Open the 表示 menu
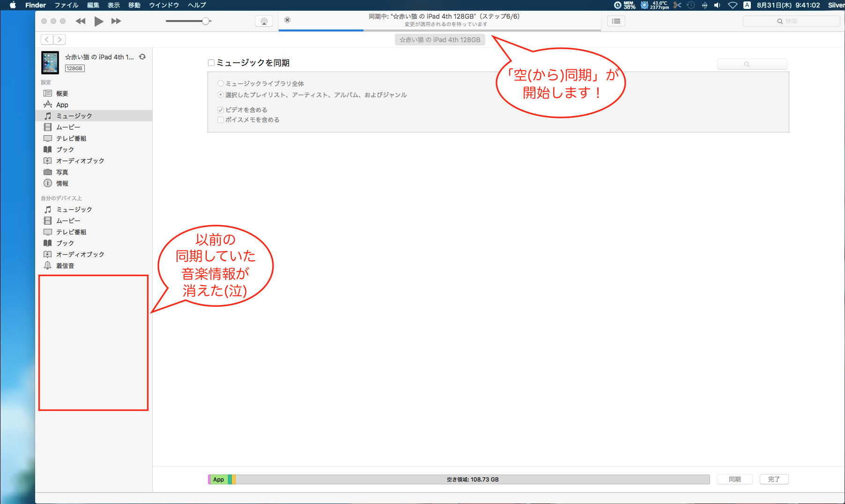This screenshot has width=845, height=504. (x=114, y=5)
